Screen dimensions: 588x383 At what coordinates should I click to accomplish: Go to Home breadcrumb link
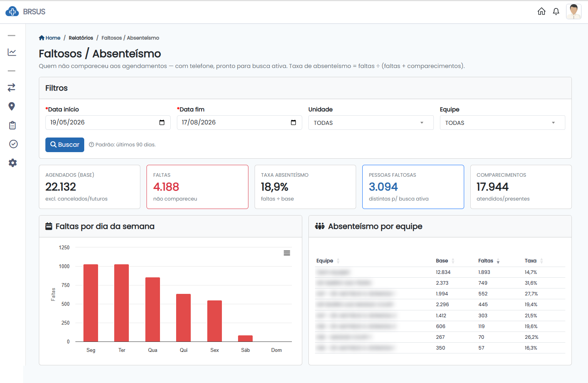(x=50, y=38)
